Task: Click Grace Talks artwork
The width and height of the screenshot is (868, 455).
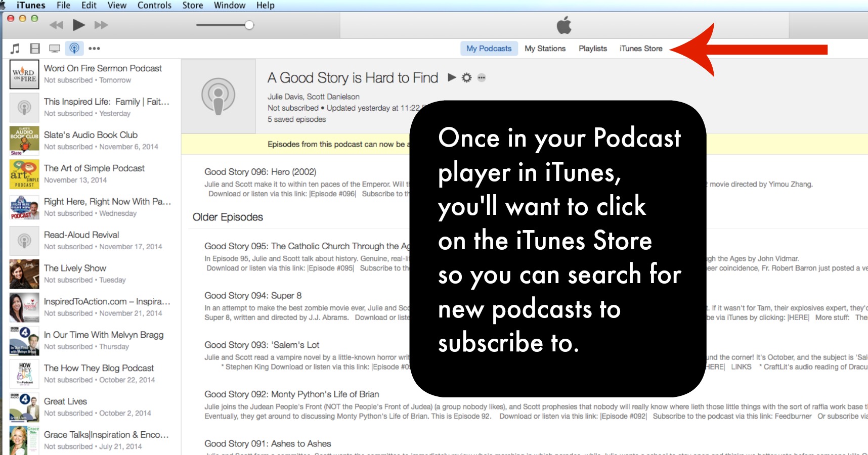Action: click(24, 440)
